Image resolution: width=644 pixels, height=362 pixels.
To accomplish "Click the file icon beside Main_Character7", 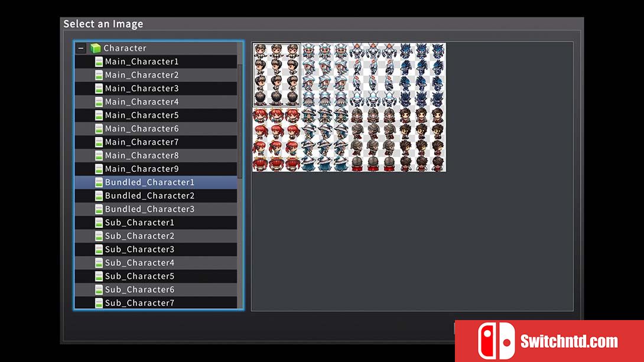I will pyautogui.click(x=99, y=142).
